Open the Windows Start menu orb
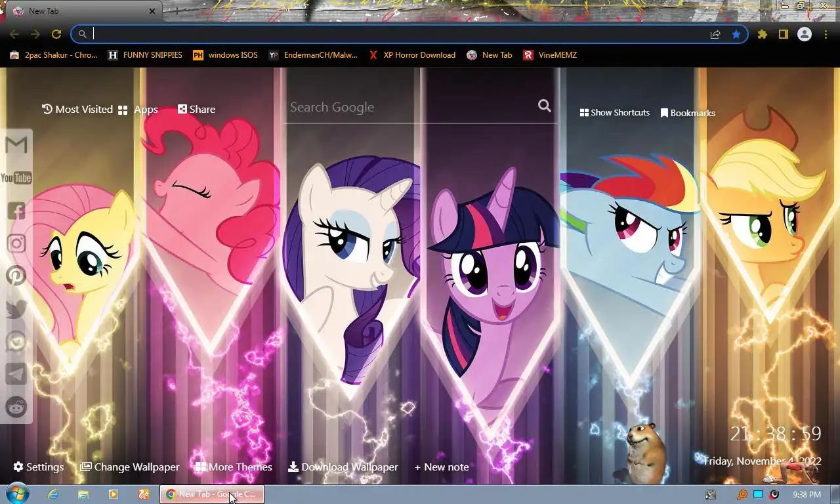The width and height of the screenshot is (840, 504). click(17, 494)
